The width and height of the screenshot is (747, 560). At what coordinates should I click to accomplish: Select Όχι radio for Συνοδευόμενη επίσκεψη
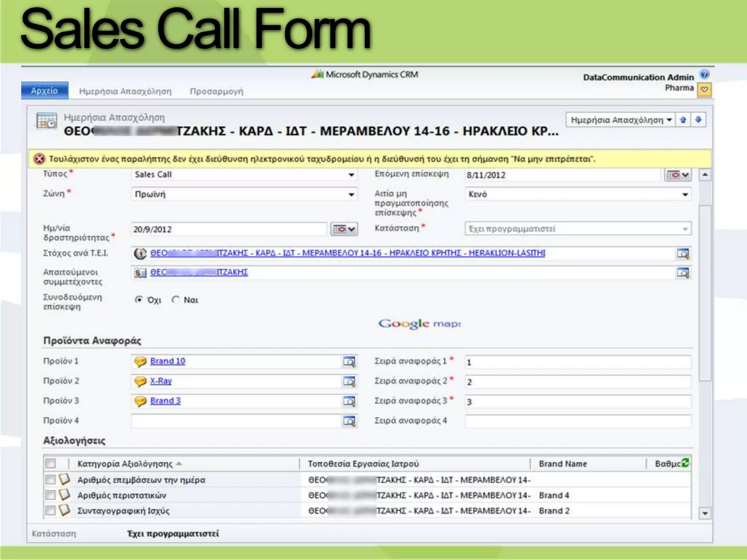coord(139,300)
